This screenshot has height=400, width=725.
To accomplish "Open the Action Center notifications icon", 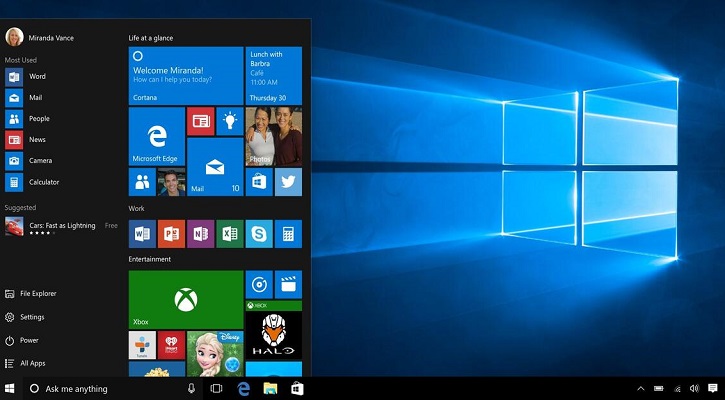I will pyautogui.click(x=713, y=388).
